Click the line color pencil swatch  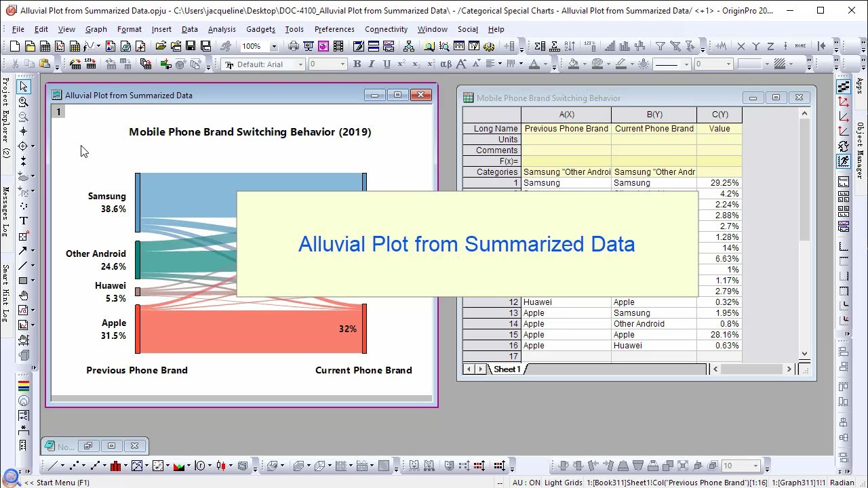click(x=620, y=64)
